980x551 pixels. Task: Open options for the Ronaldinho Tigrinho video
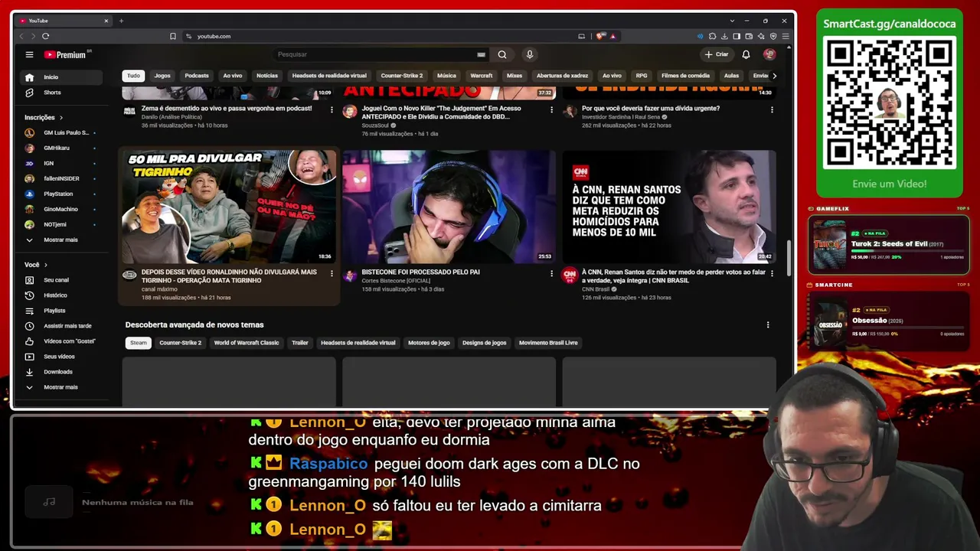(x=332, y=273)
